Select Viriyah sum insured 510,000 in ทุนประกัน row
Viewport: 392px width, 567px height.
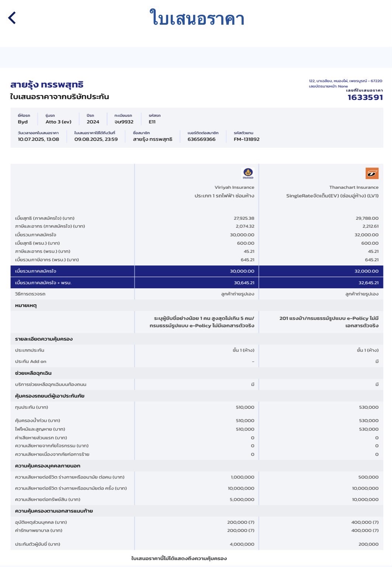pos(245,407)
